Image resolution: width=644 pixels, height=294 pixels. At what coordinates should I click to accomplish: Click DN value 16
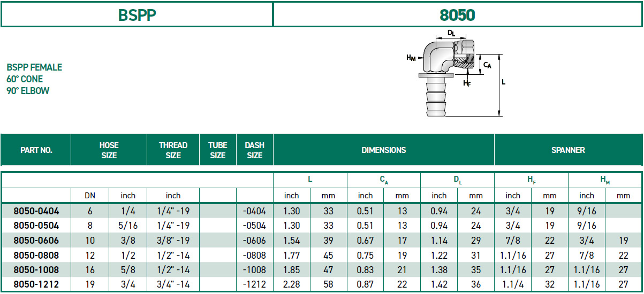(90, 270)
